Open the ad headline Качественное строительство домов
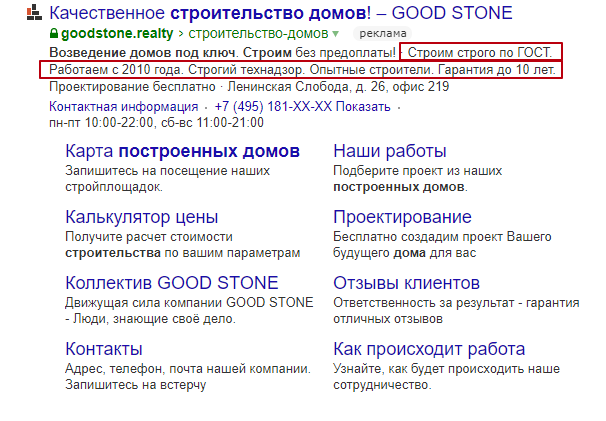The image size is (606, 421). coord(281,13)
